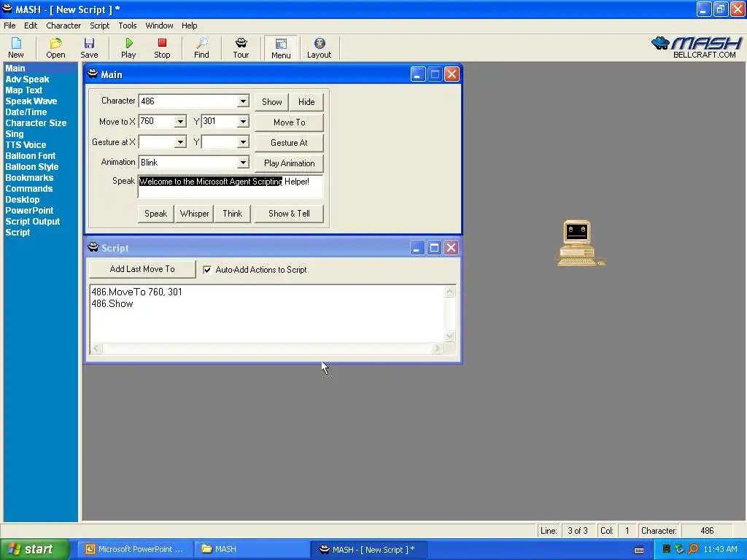
Task: Click Add Last Move To button
Action: pos(142,269)
